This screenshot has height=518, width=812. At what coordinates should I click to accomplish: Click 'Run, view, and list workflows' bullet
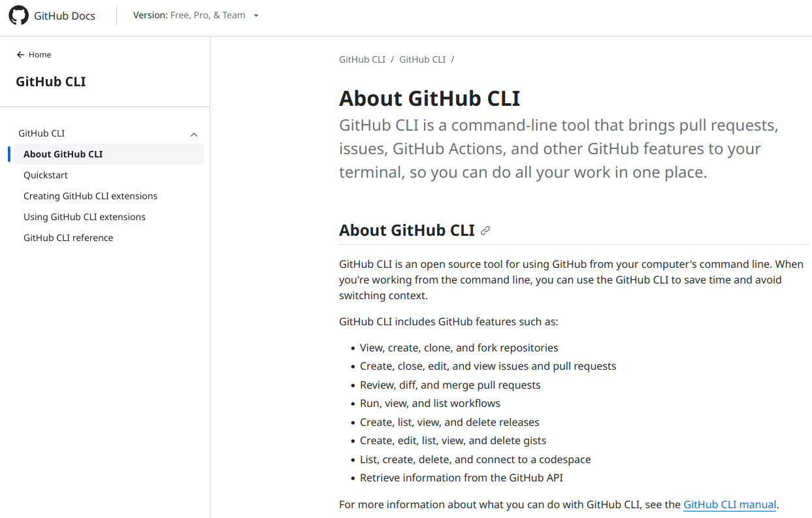430,404
